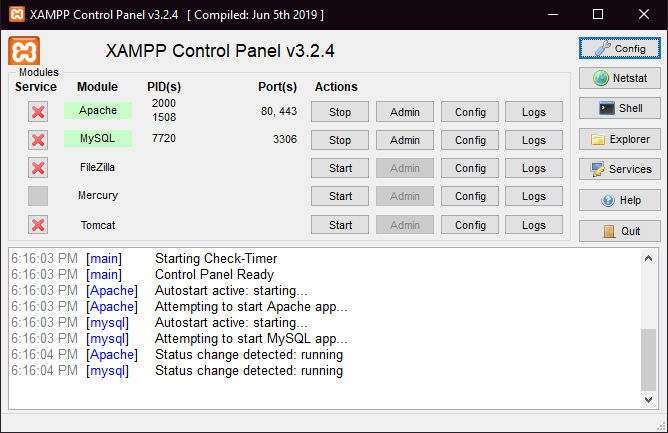Open Services via the tools icon
Image resolution: width=668 pixels, height=433 pixels.
[620, 169]
